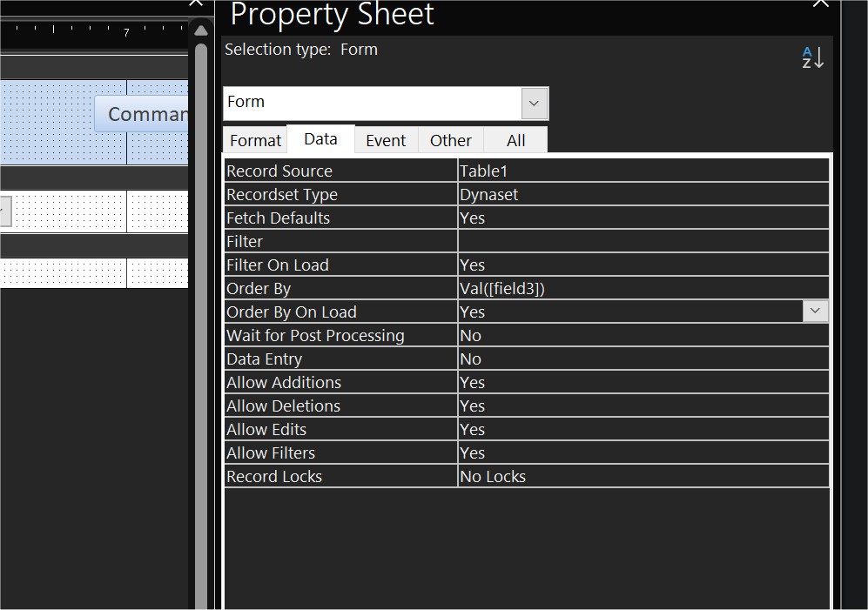This screenshot has height=610, width=868.
Task: Expand the combo box control on the form
Action: pyautogui.click(x=4, y=211)
